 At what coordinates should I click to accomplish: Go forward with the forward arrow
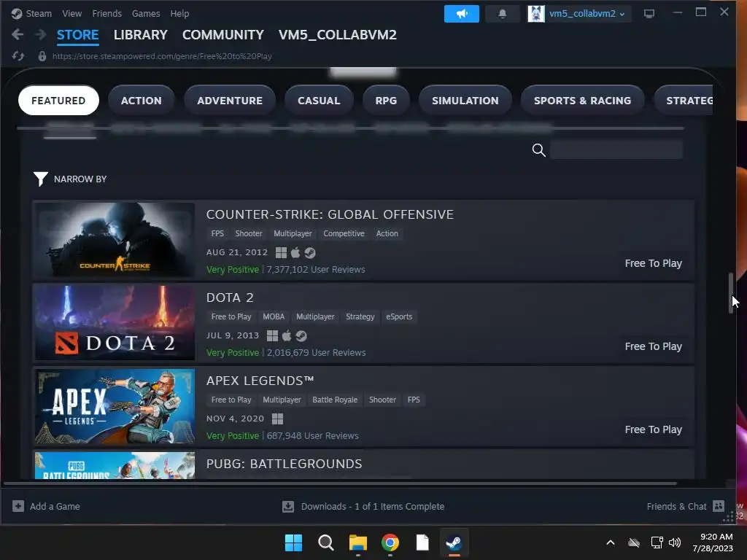[x=41, y=34]
